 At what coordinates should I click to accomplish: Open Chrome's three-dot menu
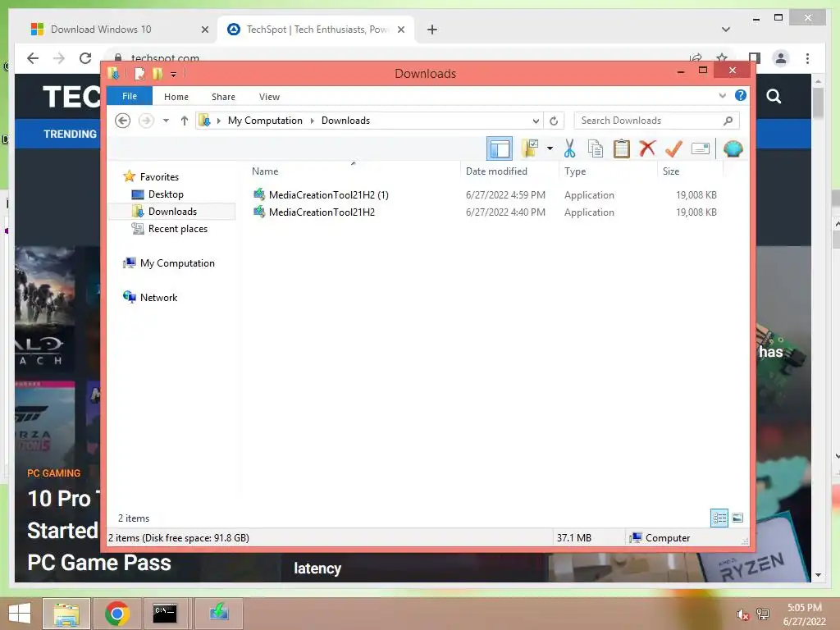click(807, 58)
